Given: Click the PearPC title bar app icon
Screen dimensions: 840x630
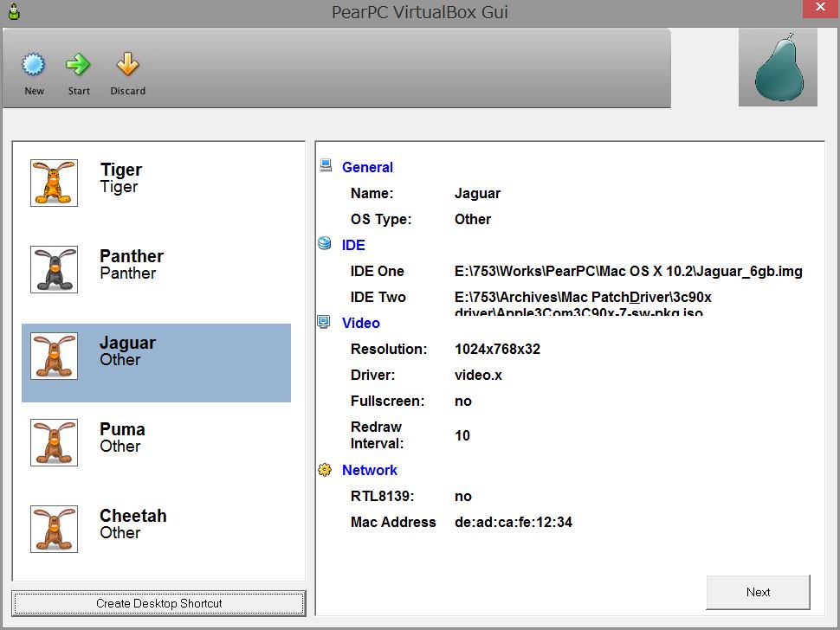Looking at the screenshot, I should (15, 12).
